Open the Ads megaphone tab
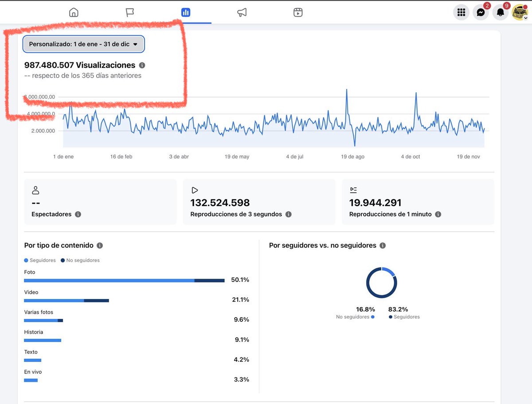The image size is (532, 404). pos(242,12)
